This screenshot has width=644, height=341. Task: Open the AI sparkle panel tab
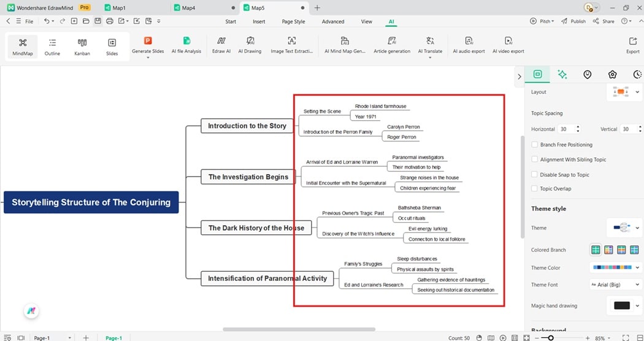pyautogui.click(x=562, y=74)
